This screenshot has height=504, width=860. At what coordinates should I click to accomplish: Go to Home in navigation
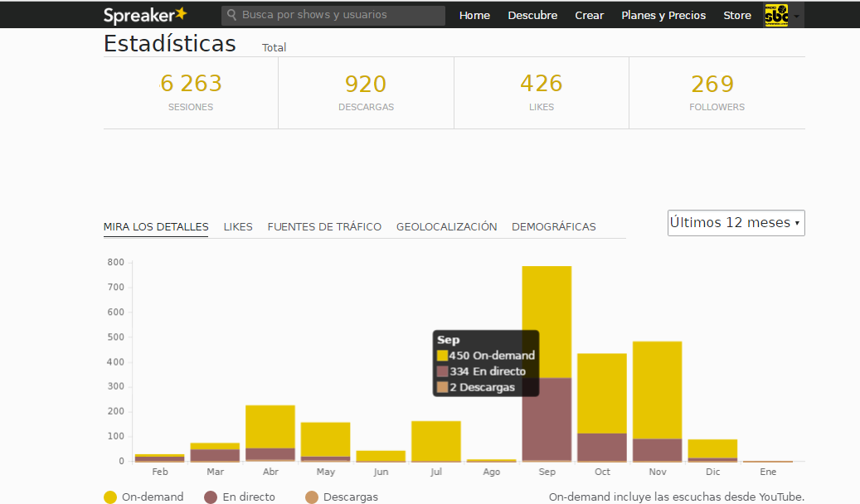[474, 16]
